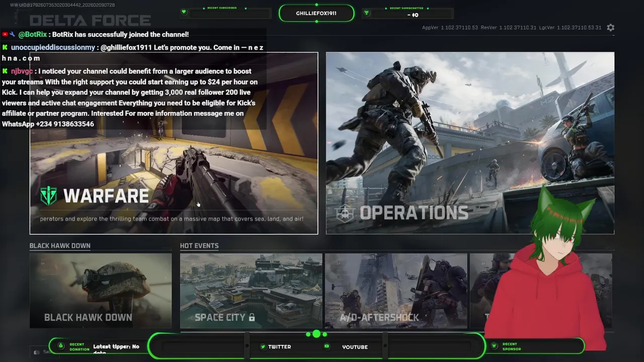Viewport: 644px width, 362px height.
Task: Click the BLACK HAWK DOWN section header
Action: tap(60, 246)
